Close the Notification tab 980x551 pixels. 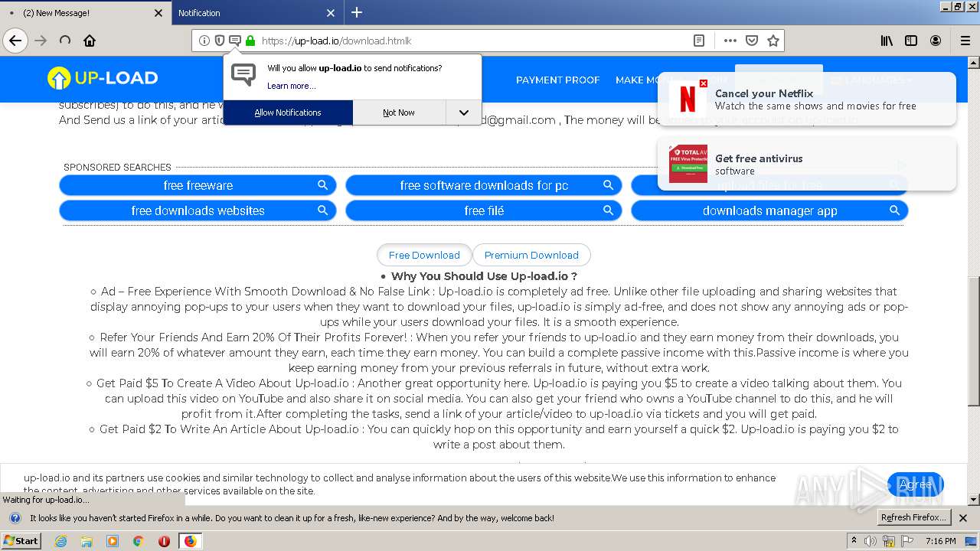click(x=331, y=13)
